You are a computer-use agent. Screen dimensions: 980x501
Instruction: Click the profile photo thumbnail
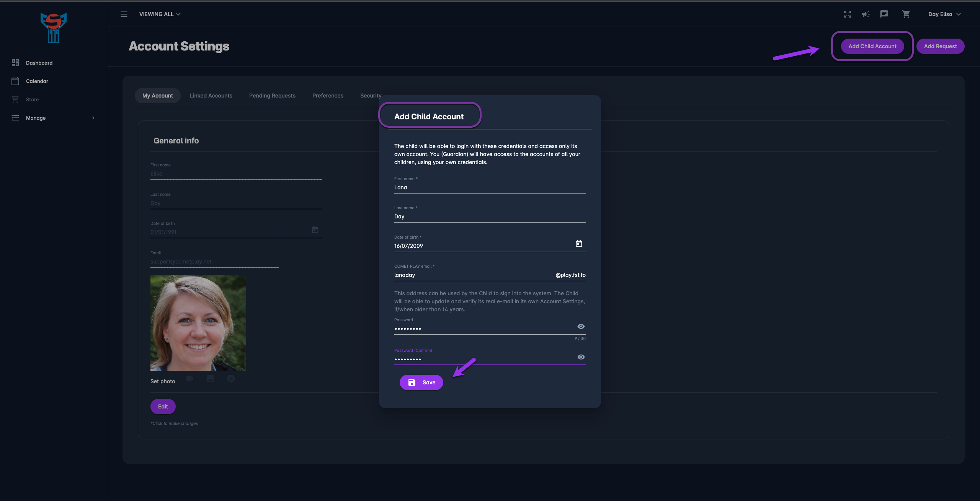198,323
